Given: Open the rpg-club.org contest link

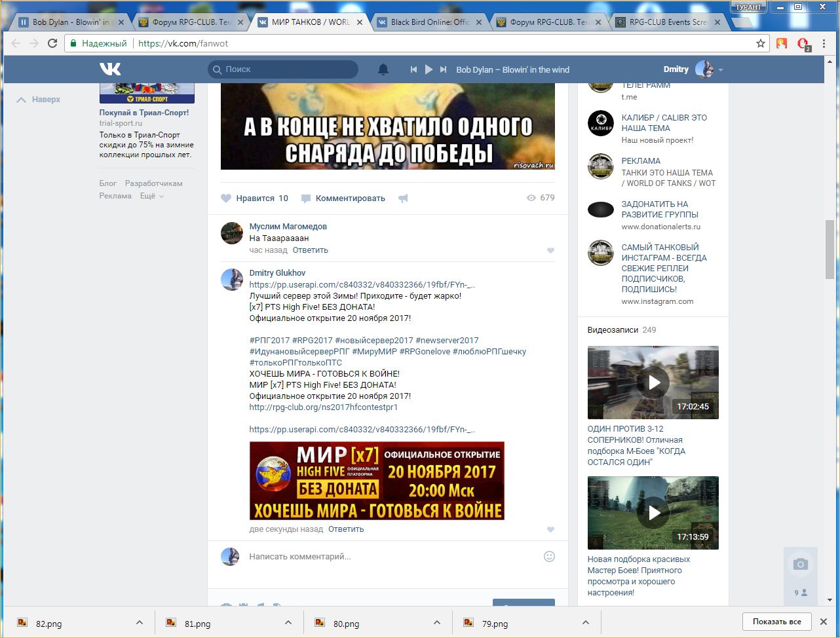Looking at the screenshot, I should [x=323, y=407].
